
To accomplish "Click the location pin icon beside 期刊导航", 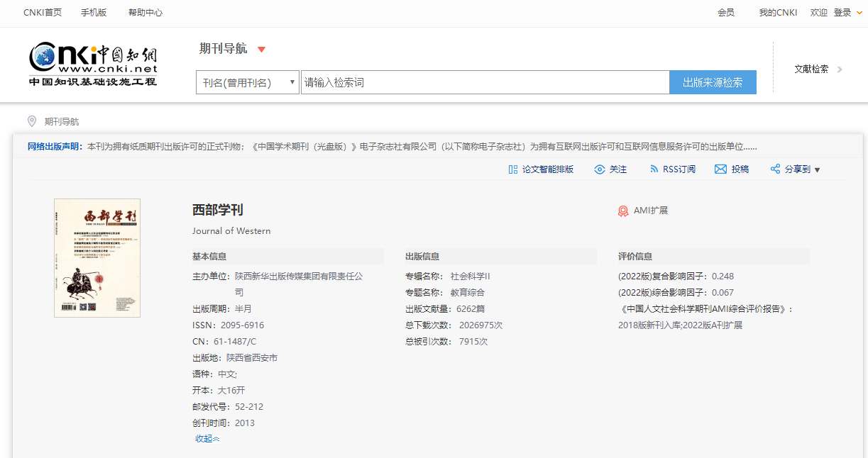I will pyautogui.click(x=32, y=121).
